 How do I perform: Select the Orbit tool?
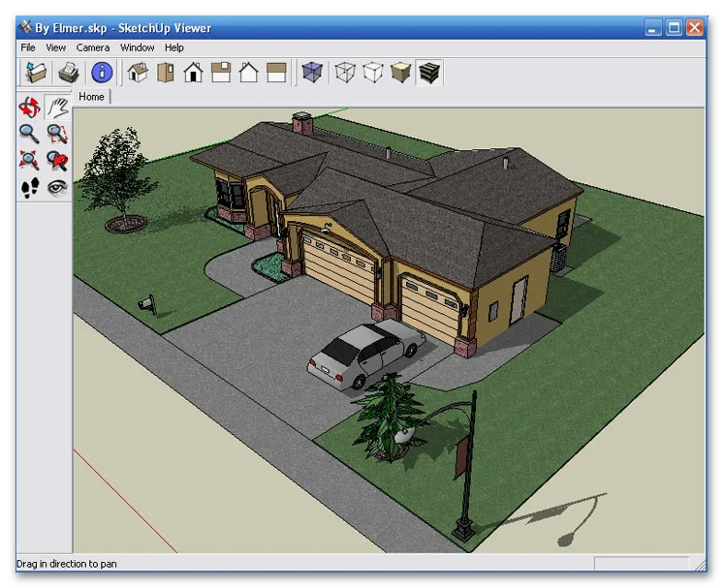[30, 107]
